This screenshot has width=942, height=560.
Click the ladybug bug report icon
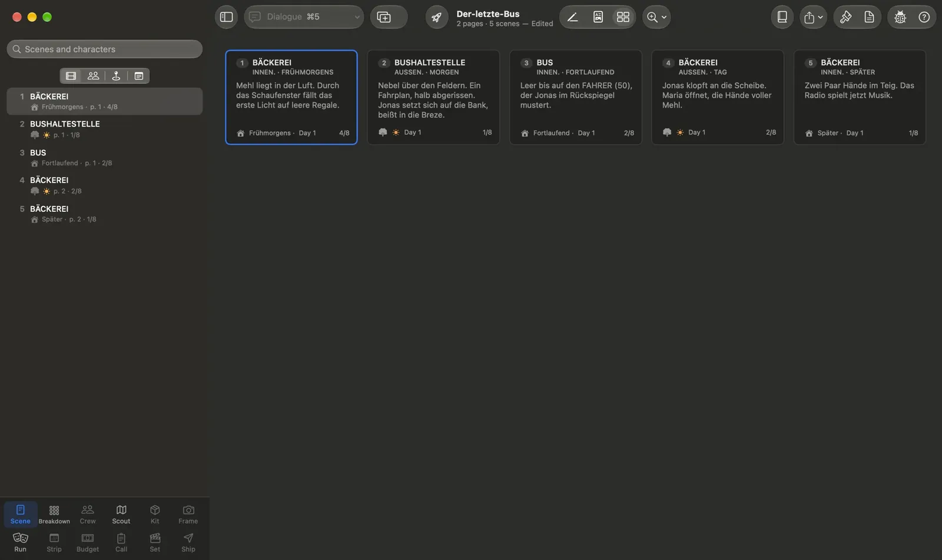[900, 17]
